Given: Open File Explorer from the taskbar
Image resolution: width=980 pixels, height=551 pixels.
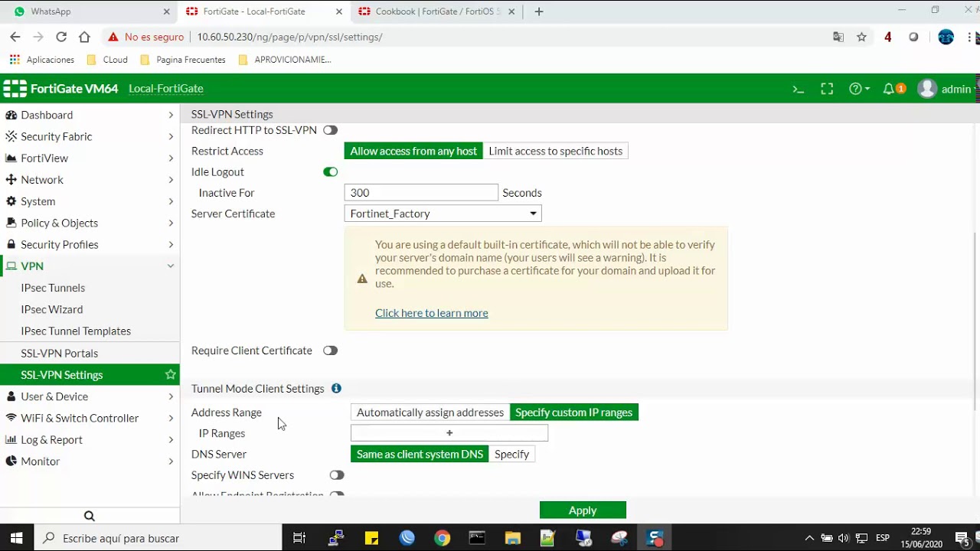Looking at the screenshot, I should point(512,538).
